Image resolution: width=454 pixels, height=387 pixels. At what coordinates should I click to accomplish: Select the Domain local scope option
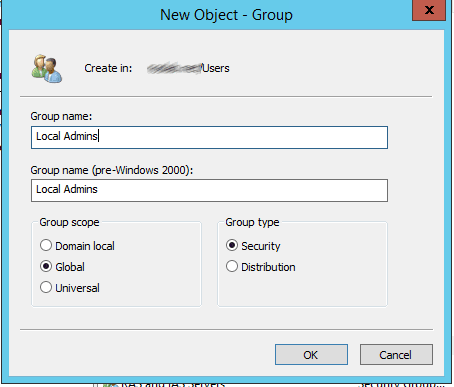(77, 246)
